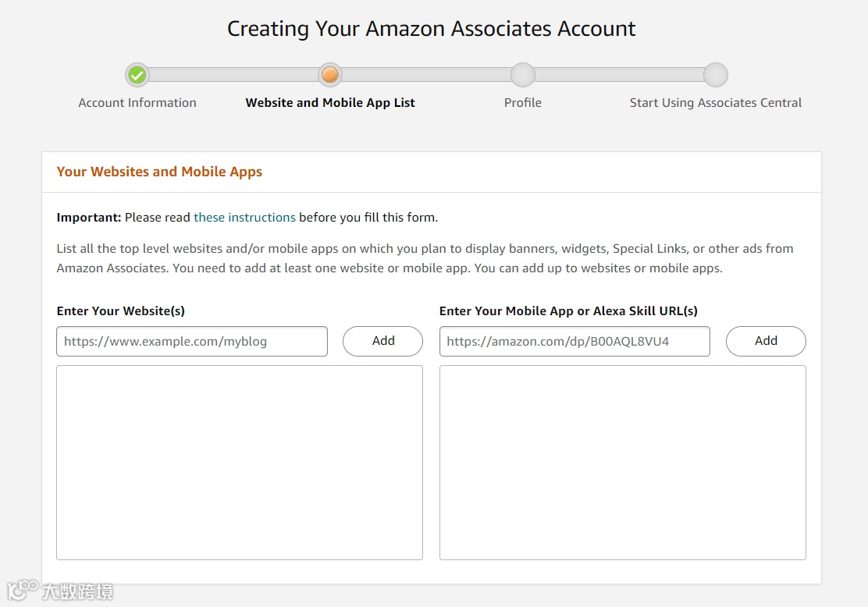This screenshot has width=868, height=607.
Task: Select the Website and Mobile App List label
Action: 330,102
